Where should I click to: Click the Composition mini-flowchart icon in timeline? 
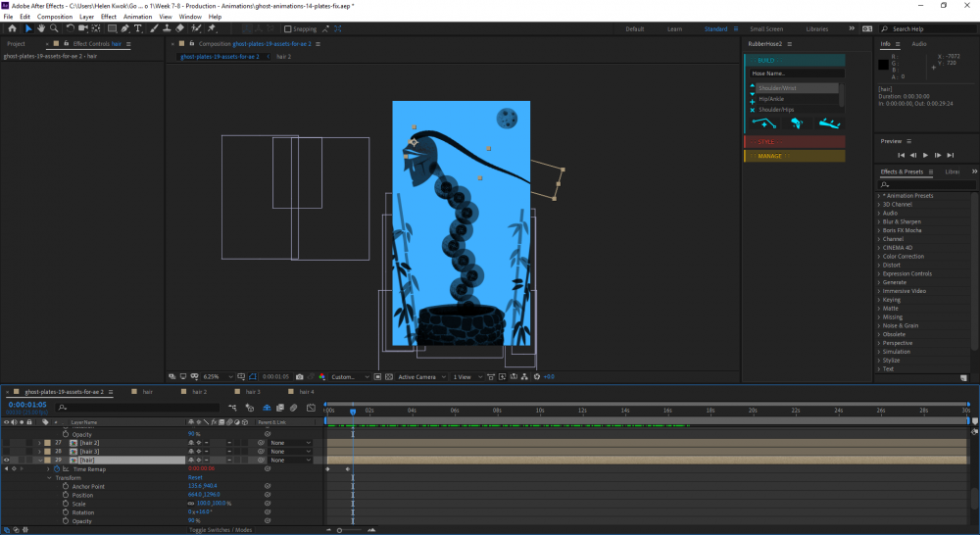[232, 408]
